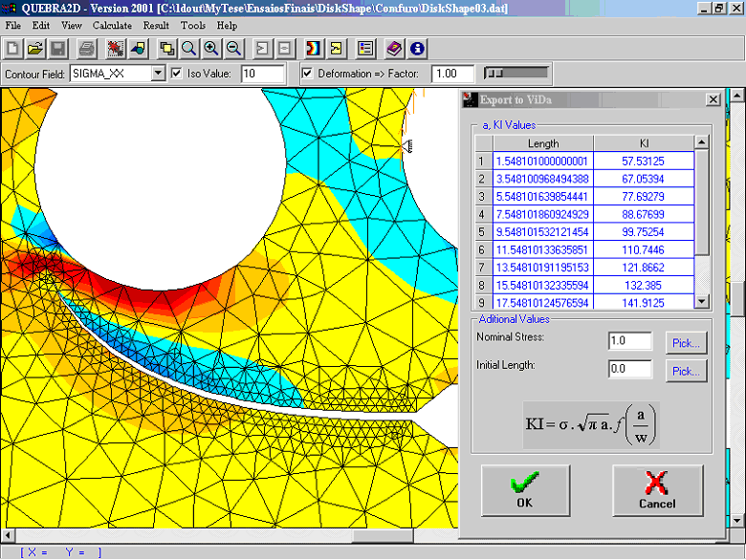Expand the Contour Field dropdown
Image resolution: width=746 pixels, height=560 pixels.
(x=158, y=74)
